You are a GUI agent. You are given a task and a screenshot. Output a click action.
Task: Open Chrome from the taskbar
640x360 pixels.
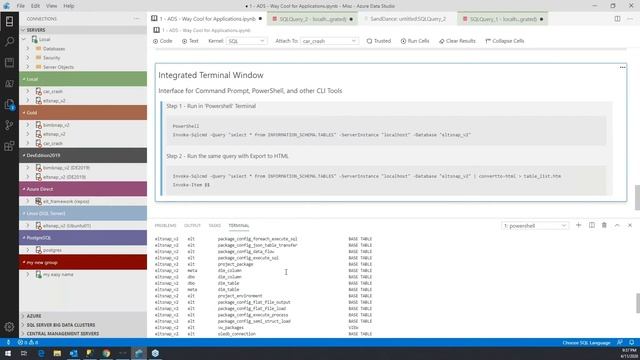[106, 353]
